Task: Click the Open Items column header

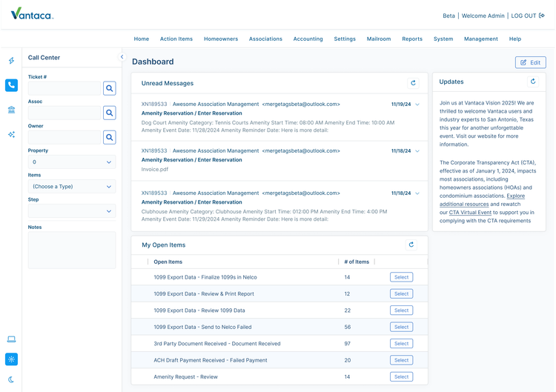Action: [168, 262]
